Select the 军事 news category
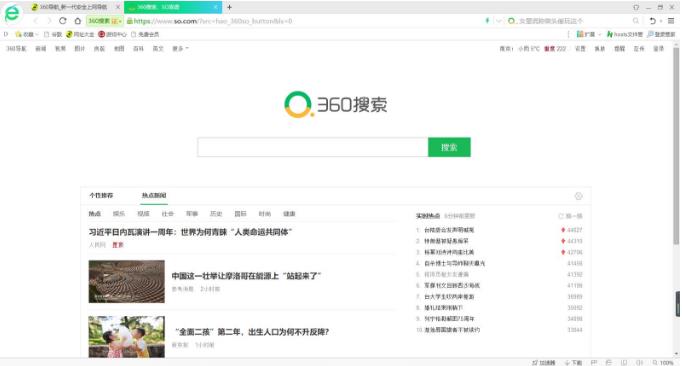 [192, 214]
